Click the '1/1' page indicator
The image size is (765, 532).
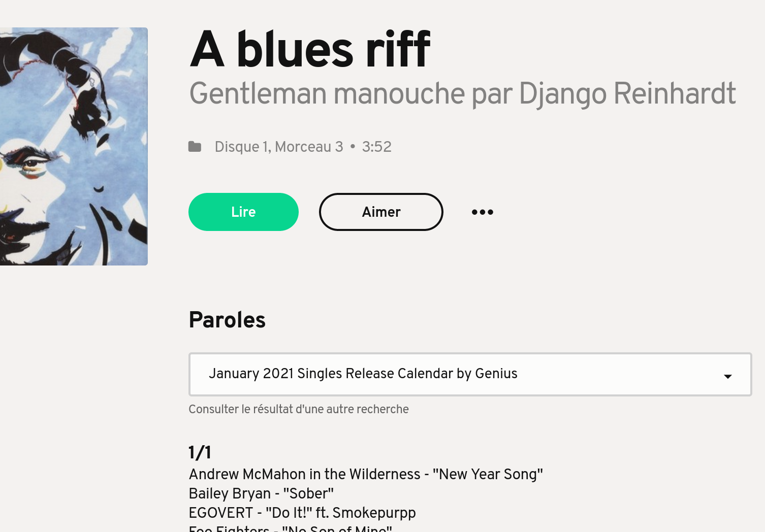201,452
